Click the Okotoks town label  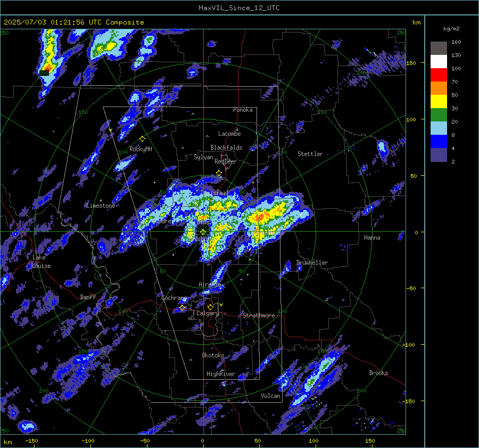point(213,355)
